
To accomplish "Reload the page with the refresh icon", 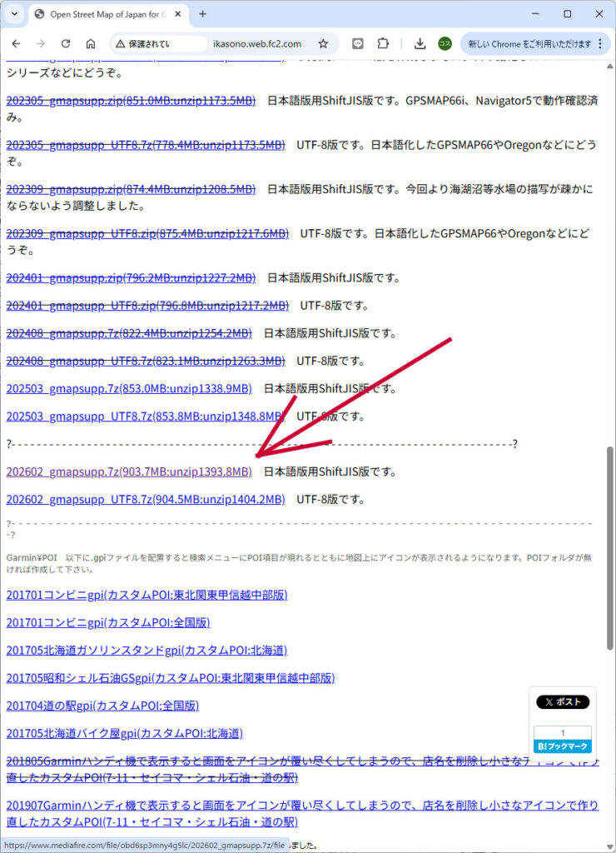I will click(x=66, y=44).
